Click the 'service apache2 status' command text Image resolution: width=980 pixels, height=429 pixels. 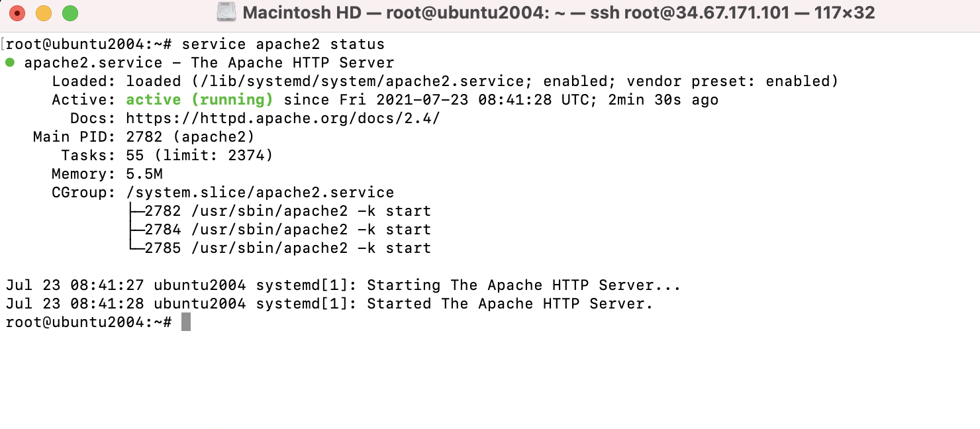tap(283, 44)
